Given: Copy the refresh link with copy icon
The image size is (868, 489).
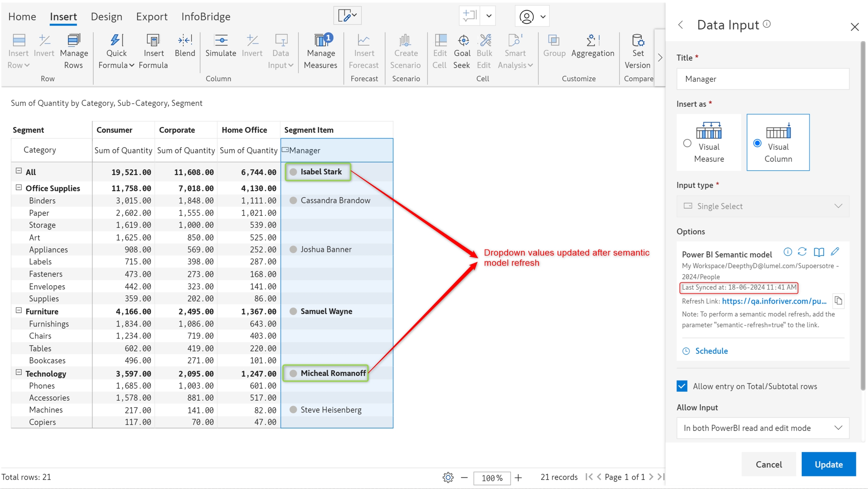Looking at the screenshot, I should (x=838, y=301).
